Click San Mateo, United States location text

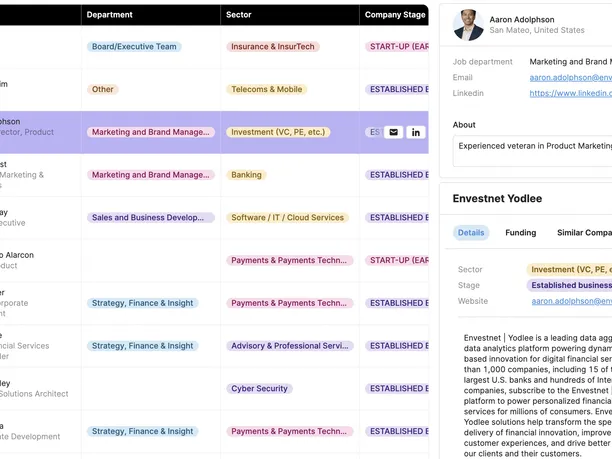pyautogui.click(x=537, y=30)
